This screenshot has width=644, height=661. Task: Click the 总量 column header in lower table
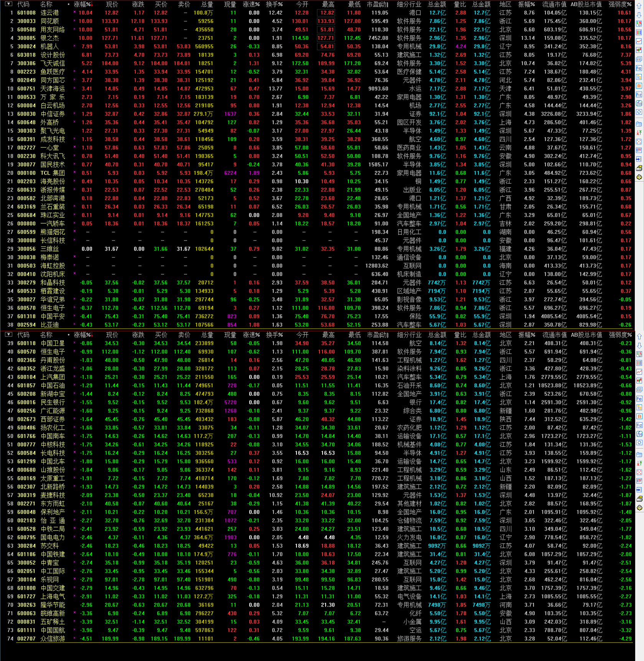tap(207, 335)
